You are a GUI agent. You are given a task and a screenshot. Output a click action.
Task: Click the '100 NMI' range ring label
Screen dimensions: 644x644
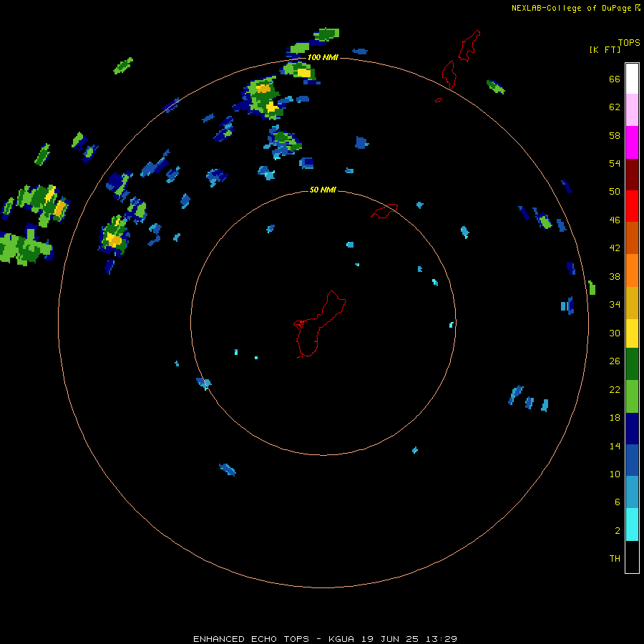tap(323, 57)
